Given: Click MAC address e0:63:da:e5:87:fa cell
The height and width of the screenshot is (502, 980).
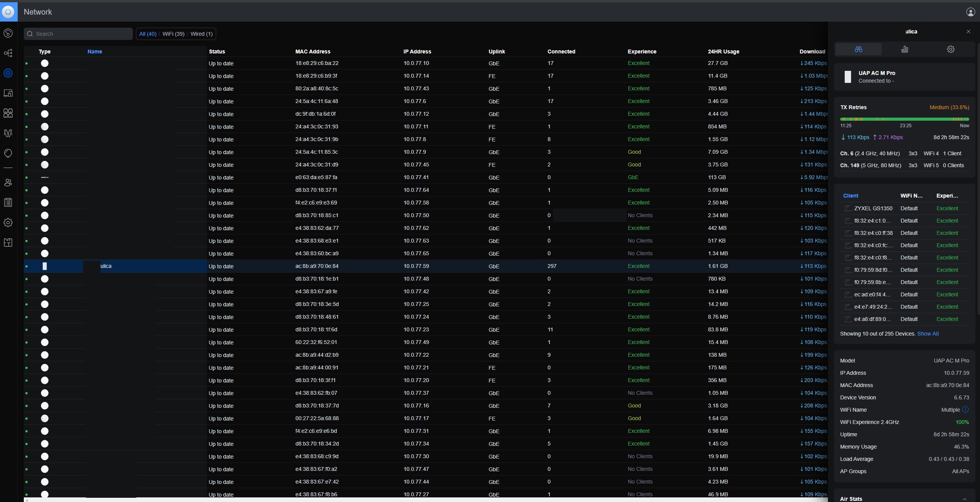Looking at the screenshot, I should 316,177.
